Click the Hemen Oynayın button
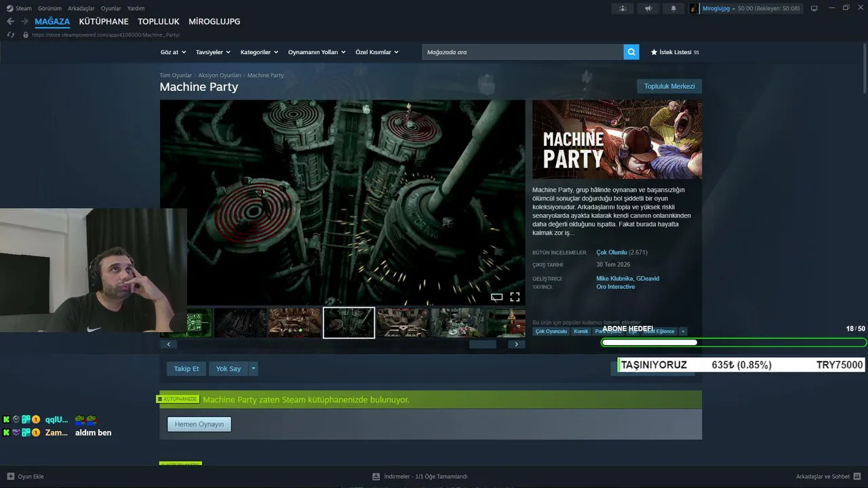Screen dimensions: 868x488 (199, 424)
